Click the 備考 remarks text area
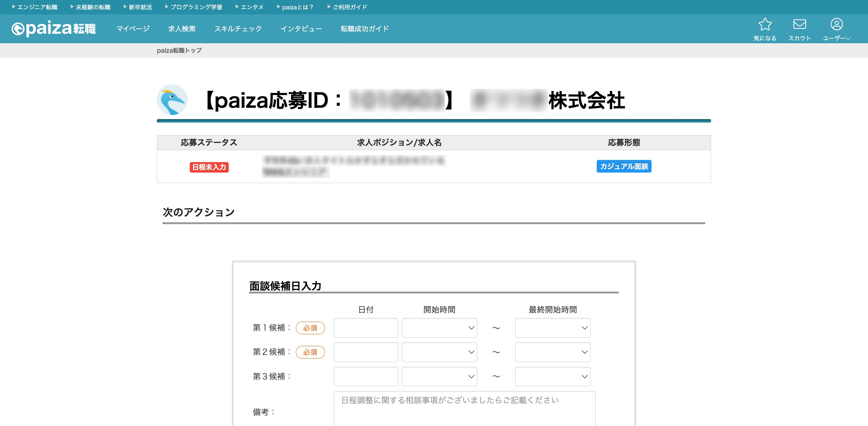 [464, 409]
